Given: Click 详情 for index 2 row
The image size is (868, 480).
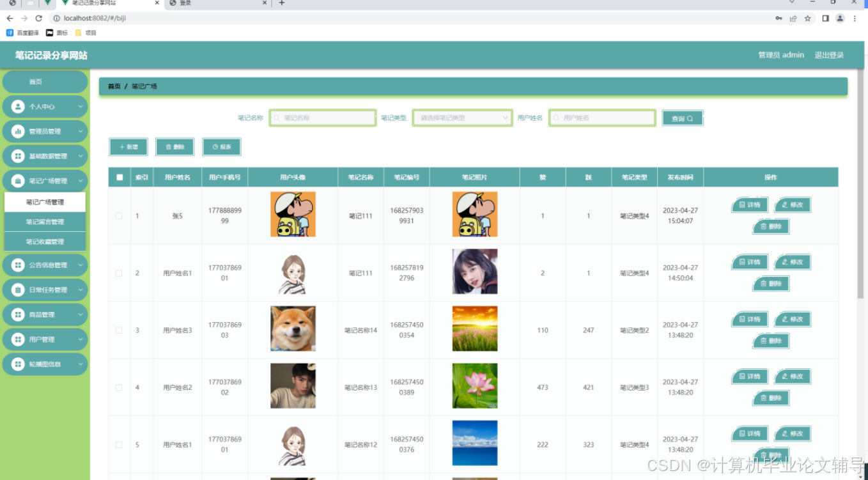Looking at the screenshot, I should tap(750, 262).
